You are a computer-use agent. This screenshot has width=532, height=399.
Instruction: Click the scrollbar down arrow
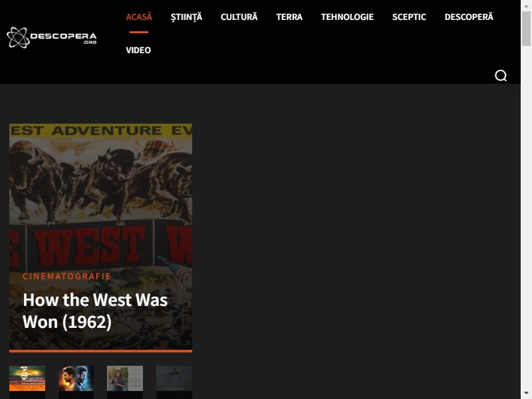[526, 394]
